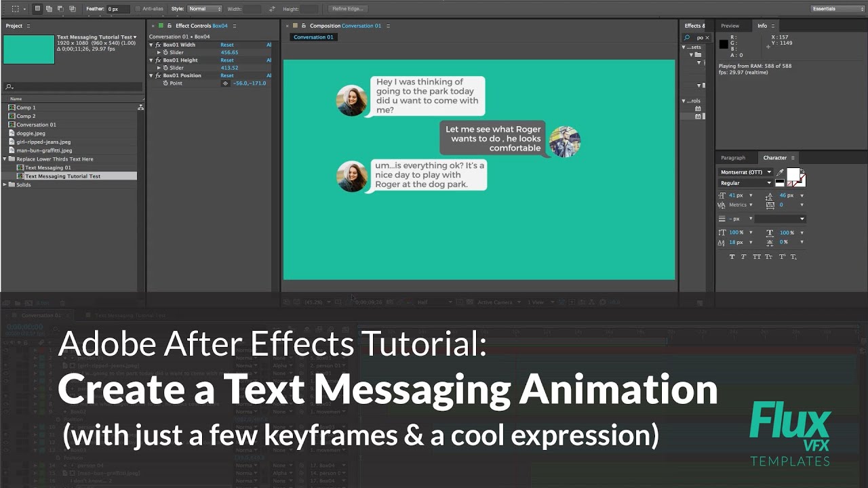This screenshot has height=488, width=868.
Task: Expand the Solids folder
Action: click(x=5, y=184)
